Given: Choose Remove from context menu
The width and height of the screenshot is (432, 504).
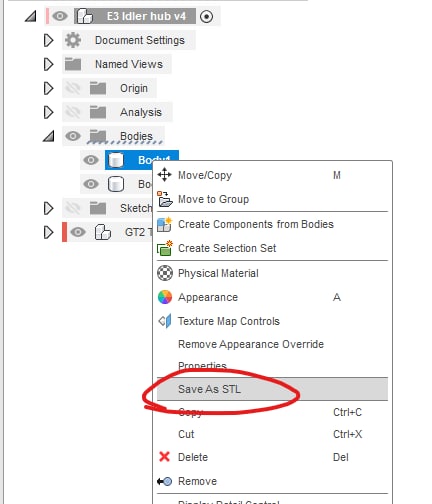Looking at the screenshot, I should tap(272, 481).
